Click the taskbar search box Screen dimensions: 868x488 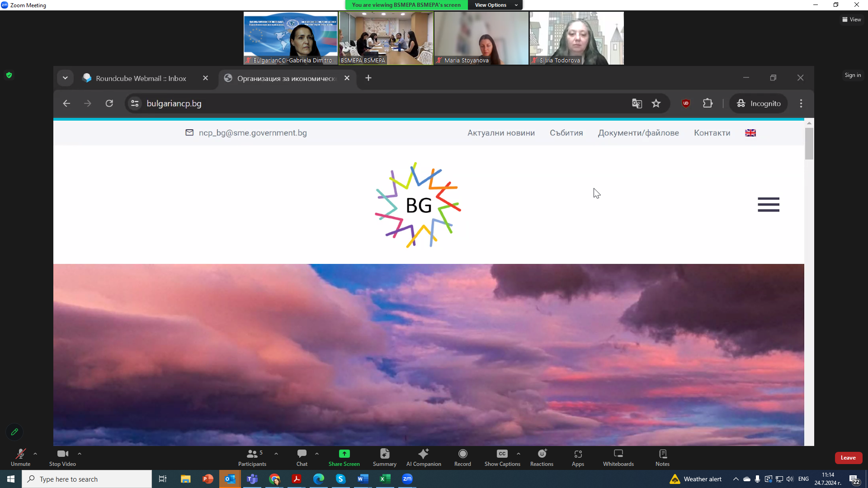coord(87,479)
